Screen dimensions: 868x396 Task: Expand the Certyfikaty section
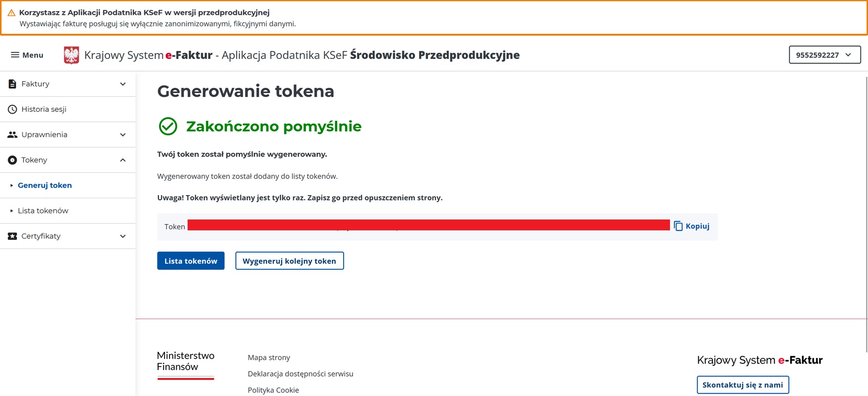[122, 236]
